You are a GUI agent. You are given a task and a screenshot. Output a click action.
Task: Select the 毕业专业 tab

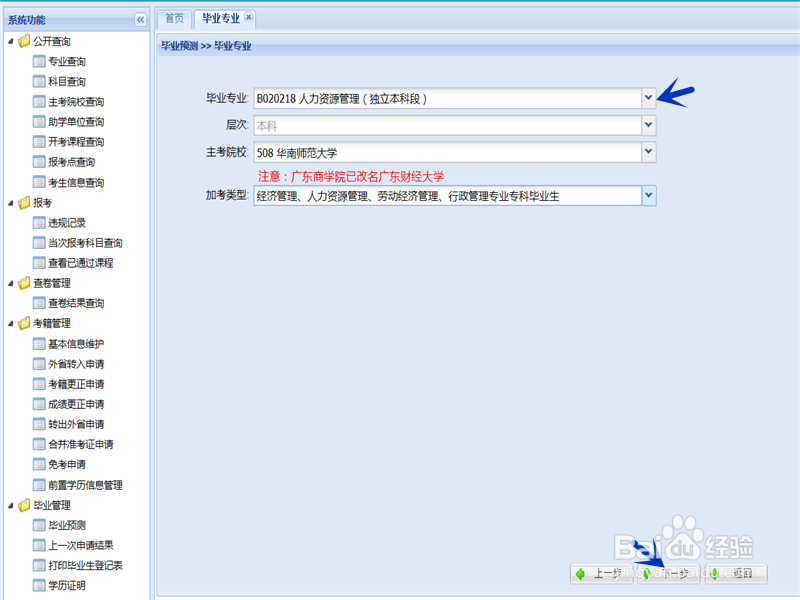point(220,19)
